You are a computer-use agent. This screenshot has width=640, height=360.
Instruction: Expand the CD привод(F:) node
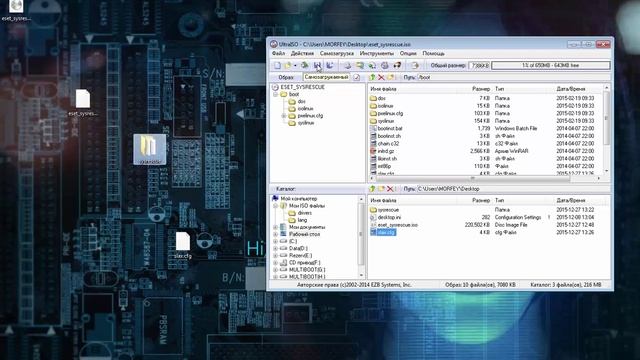pyautogui.click(x=276, y=263)
